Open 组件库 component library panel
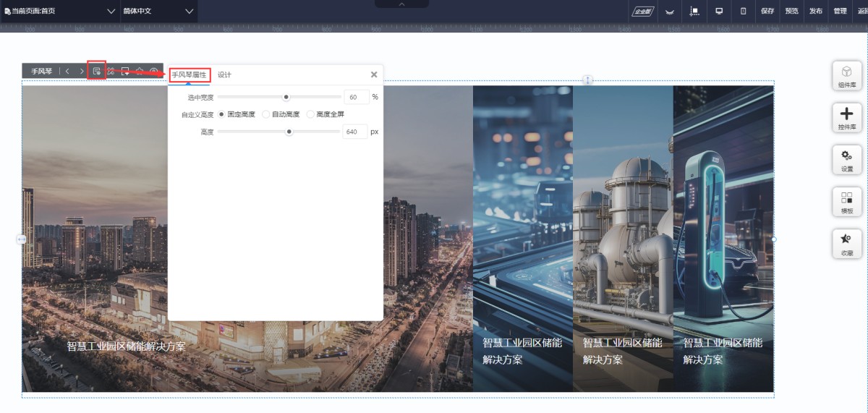Viewport: 868px width, 413px height. (846, 76)
